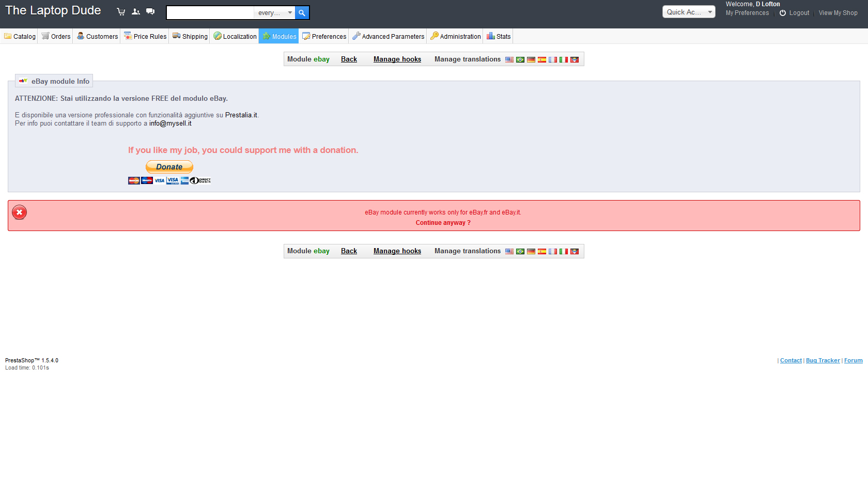This screenshot has width=868, height=490.
Task: Open the Prestalia.it link
Action: [241, 115]
